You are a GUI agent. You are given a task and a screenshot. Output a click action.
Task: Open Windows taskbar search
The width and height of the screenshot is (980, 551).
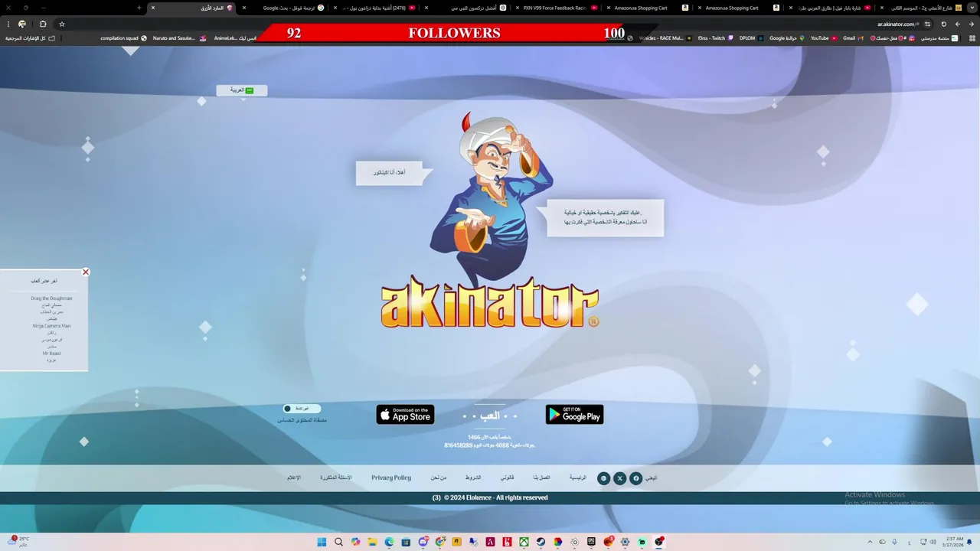pyautogui.click(x=338, y=542)
